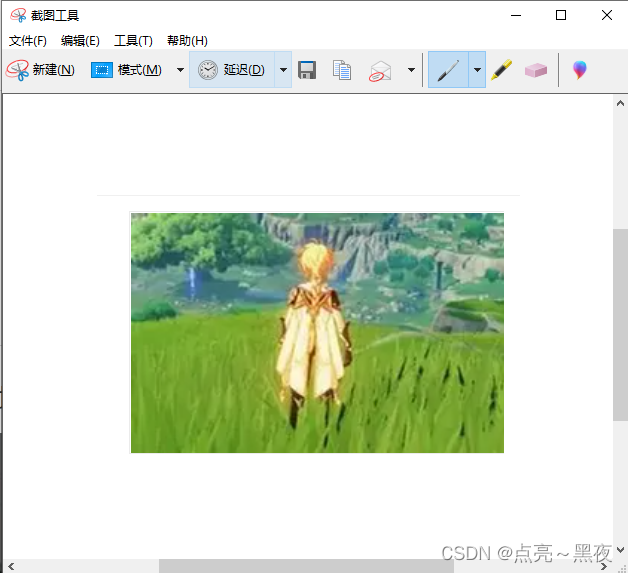Copy the snip with copy icon

[342, 70]
